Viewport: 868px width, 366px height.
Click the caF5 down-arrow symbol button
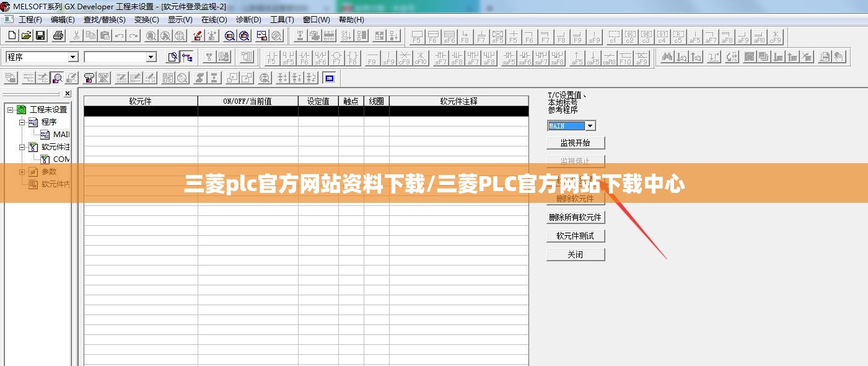593,58
